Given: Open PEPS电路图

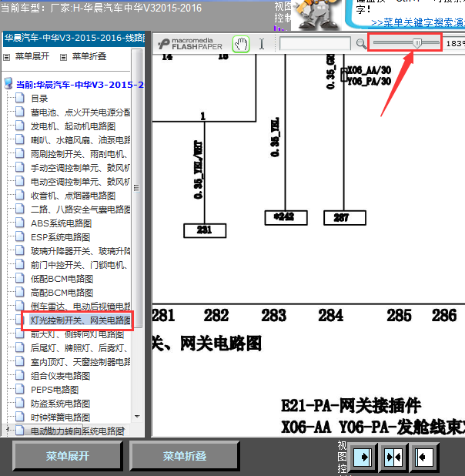Looking at the screenshot, I should click(x=55, y=390).
